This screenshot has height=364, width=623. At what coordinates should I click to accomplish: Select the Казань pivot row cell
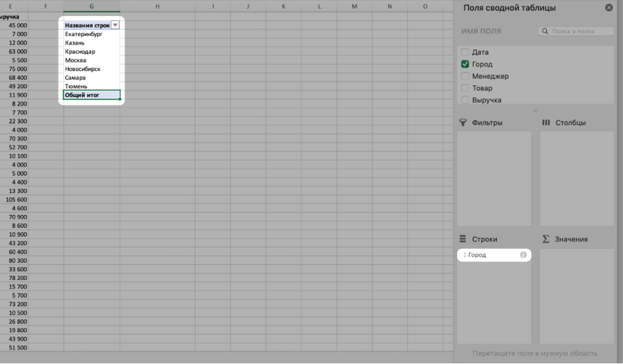tap(91, 43)
